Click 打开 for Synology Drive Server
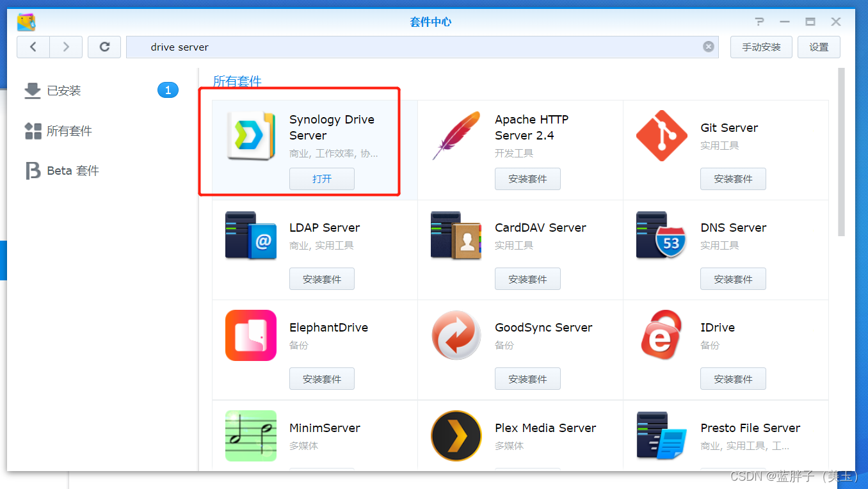This screenshot has width=868, height=489. click(x=322, y=179)
